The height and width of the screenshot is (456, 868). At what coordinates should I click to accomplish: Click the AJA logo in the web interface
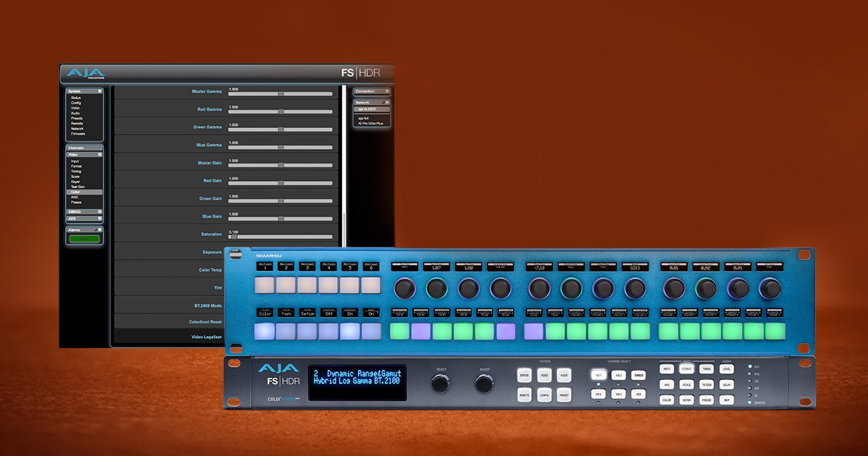click(x=86, y=73)
